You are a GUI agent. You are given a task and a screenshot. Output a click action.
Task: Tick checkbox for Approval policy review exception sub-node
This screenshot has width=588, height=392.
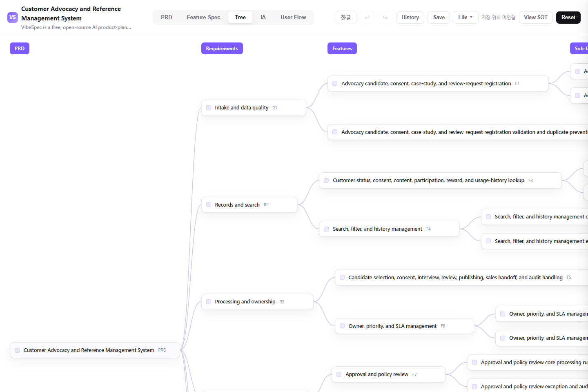[474, 387]
